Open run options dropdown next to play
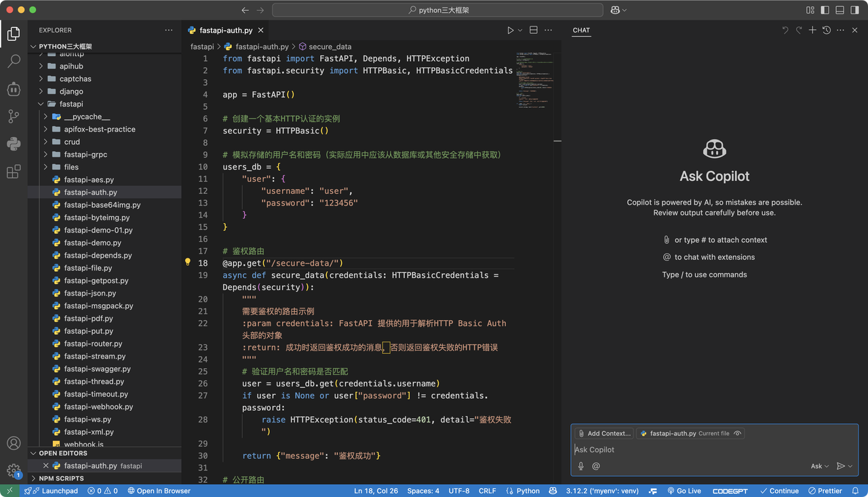Viewport: 868px width, 497px height. (x=520, y=31)
